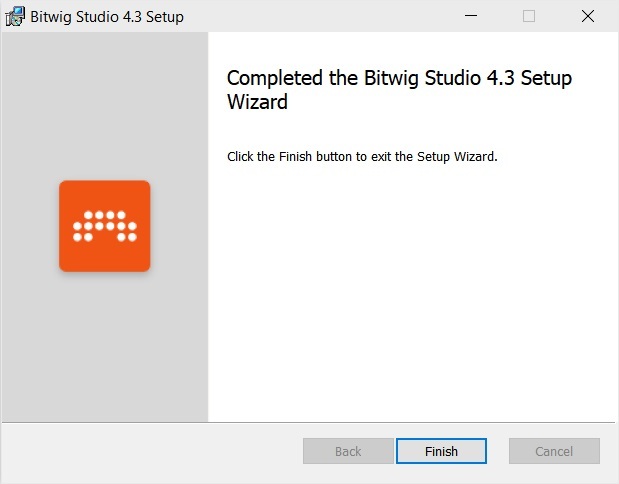Click the "Bitwig Studio 4.3 Setup" title text

[x=108, y=17]
